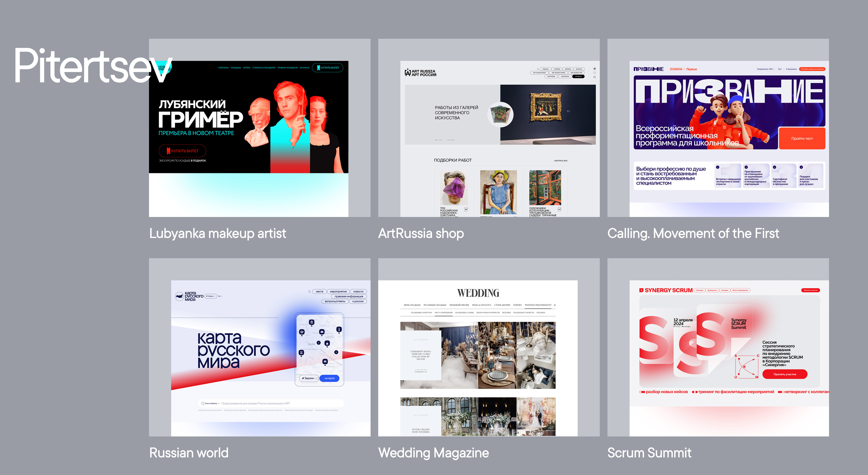
Task: Click ПРЕМЬЕРА В НОВОМ ТЕАТРЕ subtitle
Action: pos(196,133)
